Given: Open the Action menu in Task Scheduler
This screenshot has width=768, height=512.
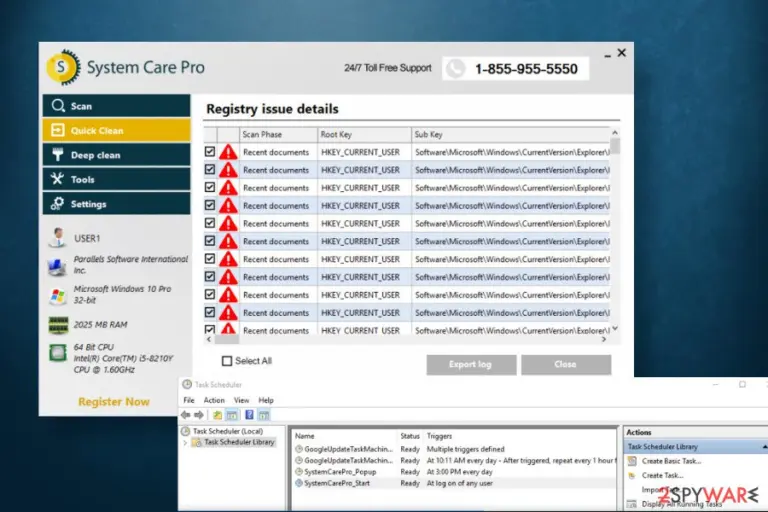Looking at the screenshot, I should (x=214, y=400).
